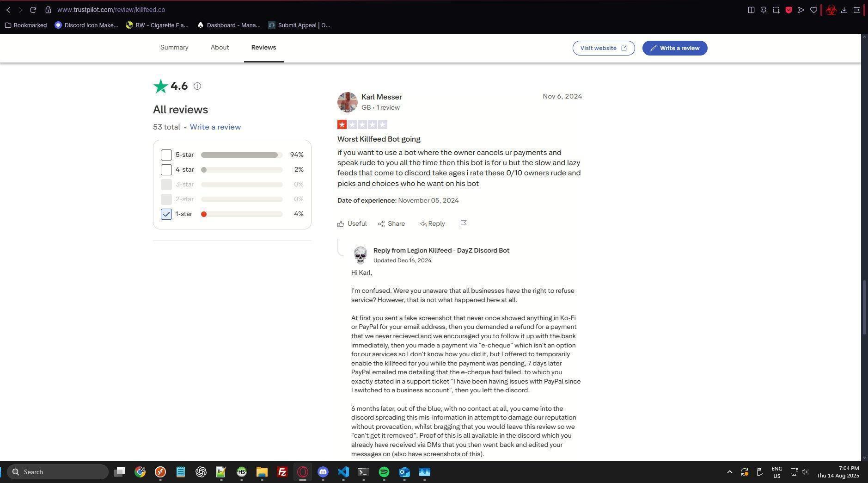Image resolution: width=868 pixels, height=483 pixels.
Task: Open the Dashboard - Mana... bookmark
Action: coord(229,25)
